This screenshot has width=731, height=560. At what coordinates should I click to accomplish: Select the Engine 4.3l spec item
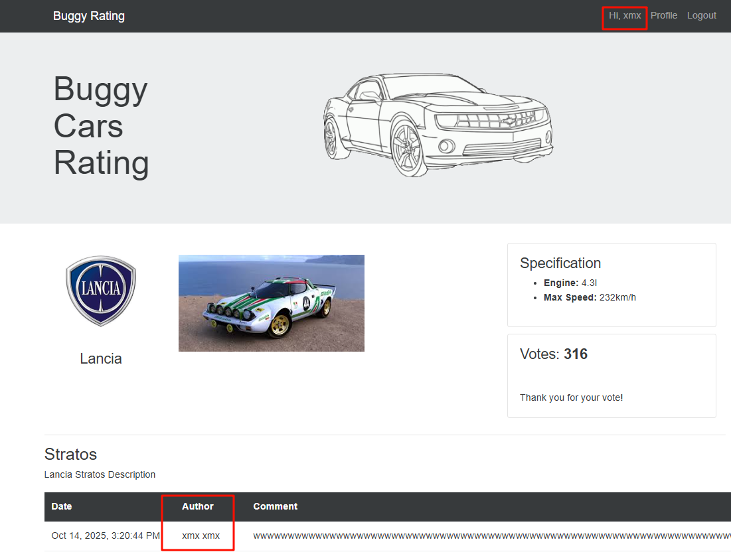570,283
